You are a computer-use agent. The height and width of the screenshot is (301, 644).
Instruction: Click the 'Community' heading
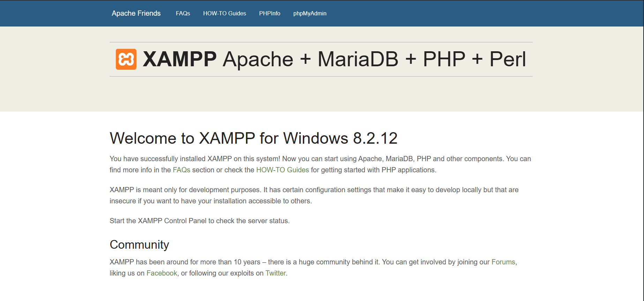(139, 244)
